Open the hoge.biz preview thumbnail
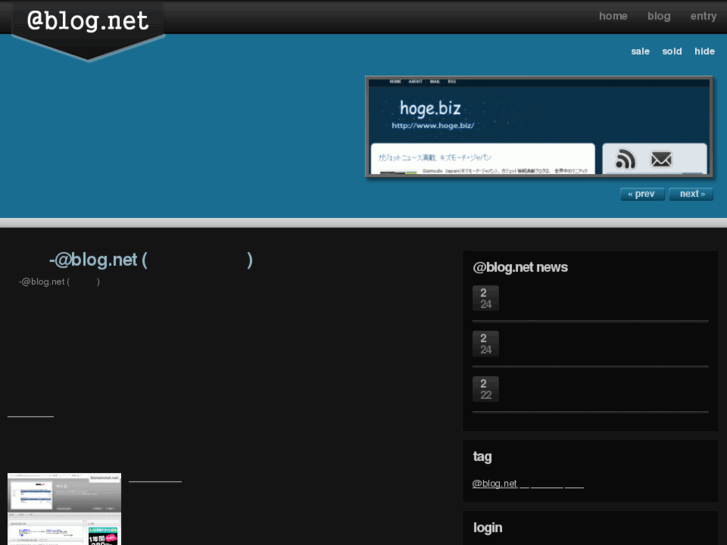Viewport: 727px width, 545px height. pyautogui.click(x=539, y=127)
